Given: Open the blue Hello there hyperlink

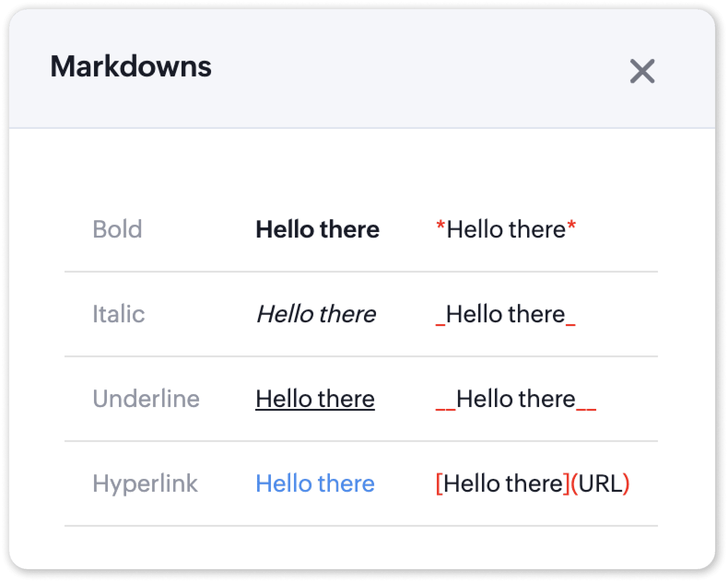Looking at the screenshot, I should coord(315,483).
